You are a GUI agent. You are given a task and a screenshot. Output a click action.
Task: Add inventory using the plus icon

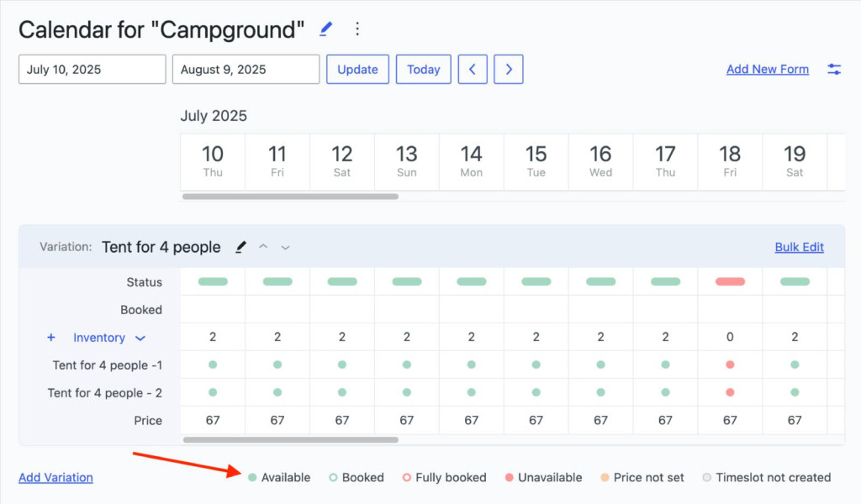tap(50, 337)
